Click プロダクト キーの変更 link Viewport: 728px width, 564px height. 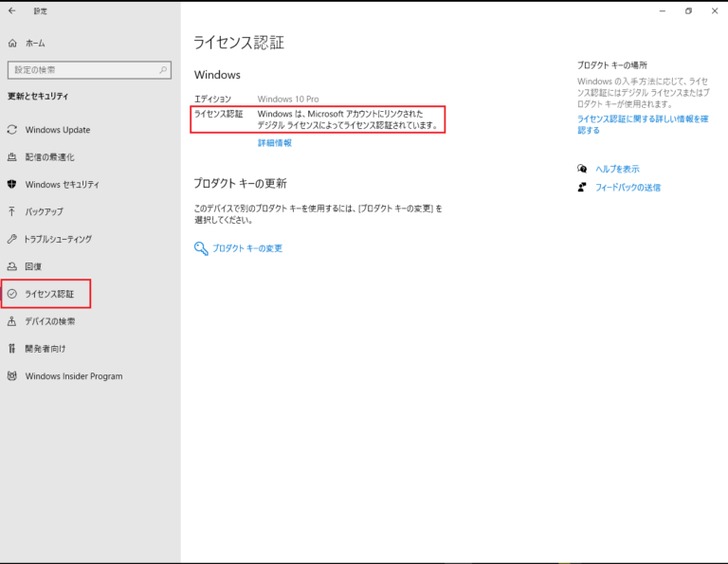pyautogui.click(x=247, y=248)
